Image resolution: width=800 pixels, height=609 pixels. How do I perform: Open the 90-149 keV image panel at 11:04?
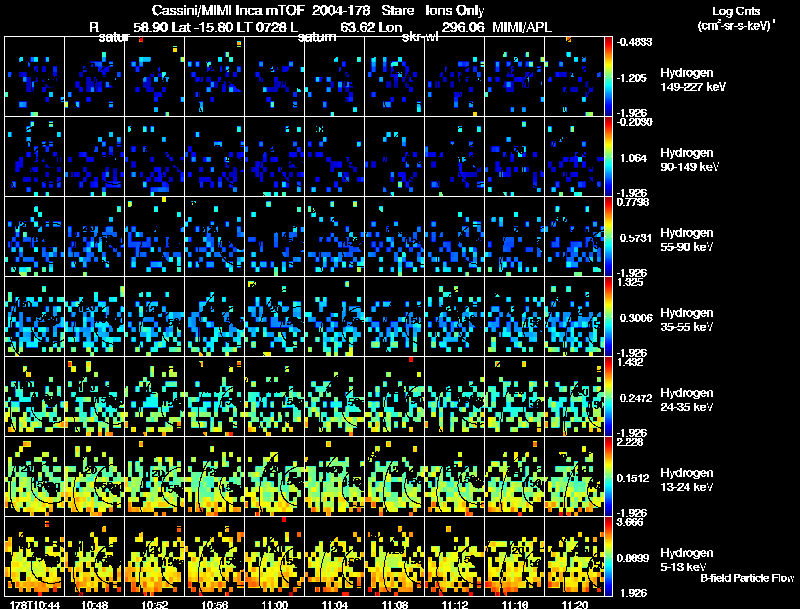[335, 157]
